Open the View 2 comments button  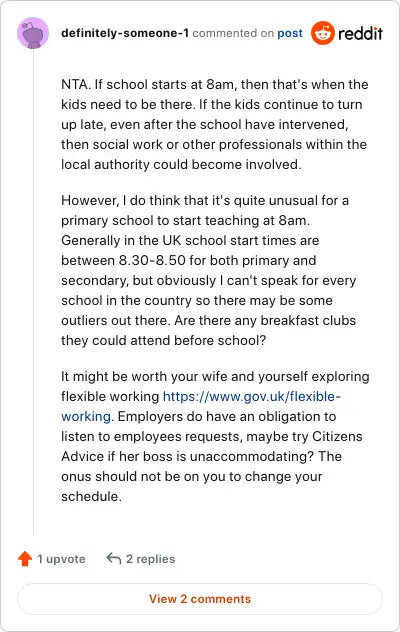coord(200,599)
